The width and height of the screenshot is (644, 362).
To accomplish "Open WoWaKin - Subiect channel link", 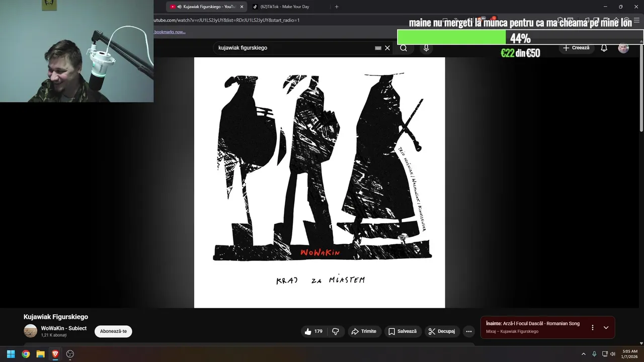I will 64,328.
